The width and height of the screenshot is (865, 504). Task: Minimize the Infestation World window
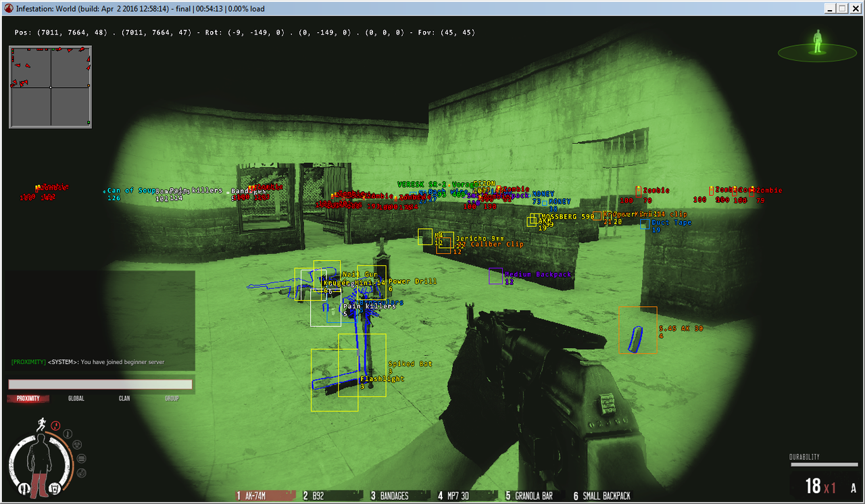point(830,8)
